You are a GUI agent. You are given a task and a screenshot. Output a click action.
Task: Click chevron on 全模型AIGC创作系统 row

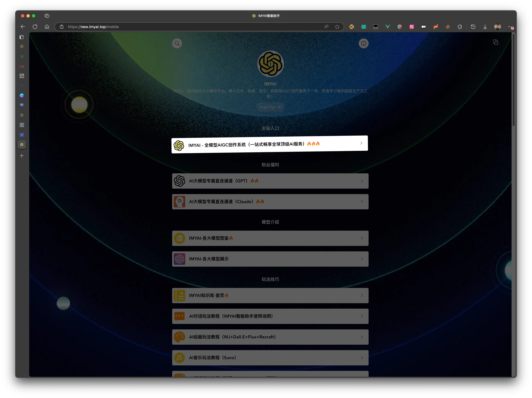(361, 143)
